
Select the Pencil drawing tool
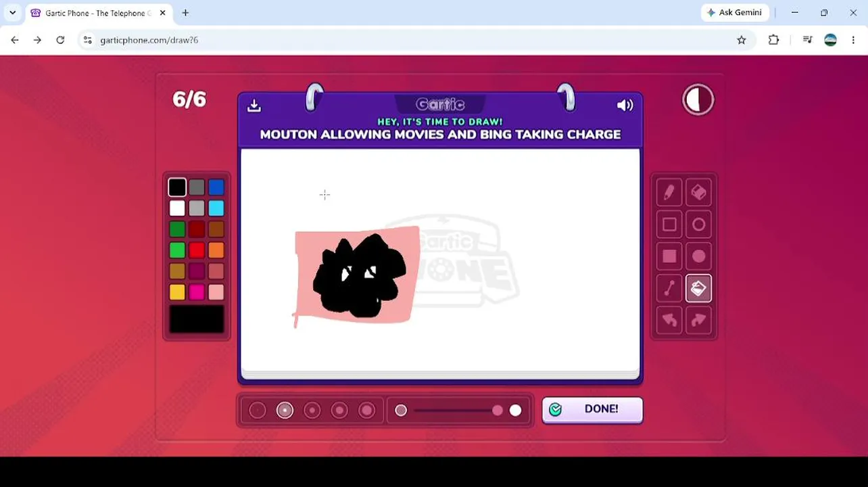click(669, 193)
